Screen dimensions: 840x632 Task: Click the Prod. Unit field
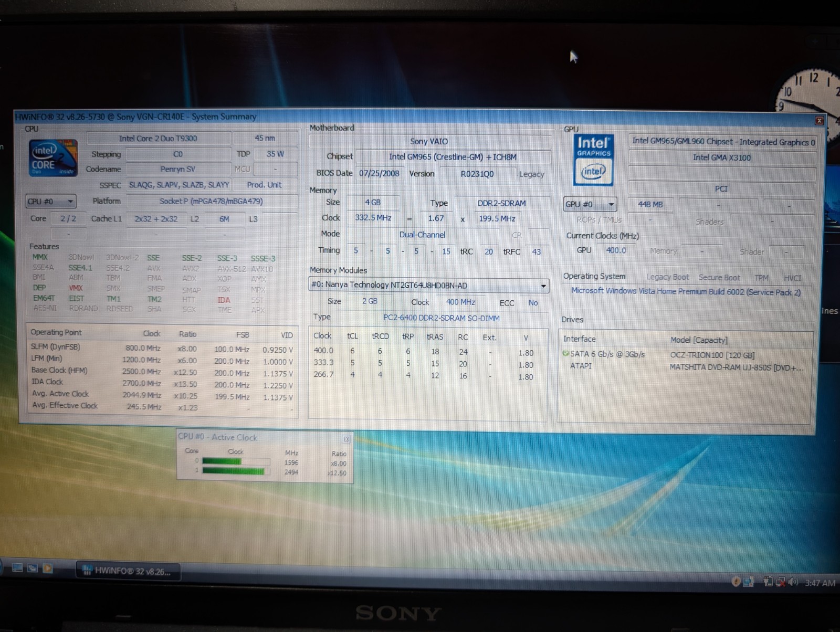click(265, 185)
